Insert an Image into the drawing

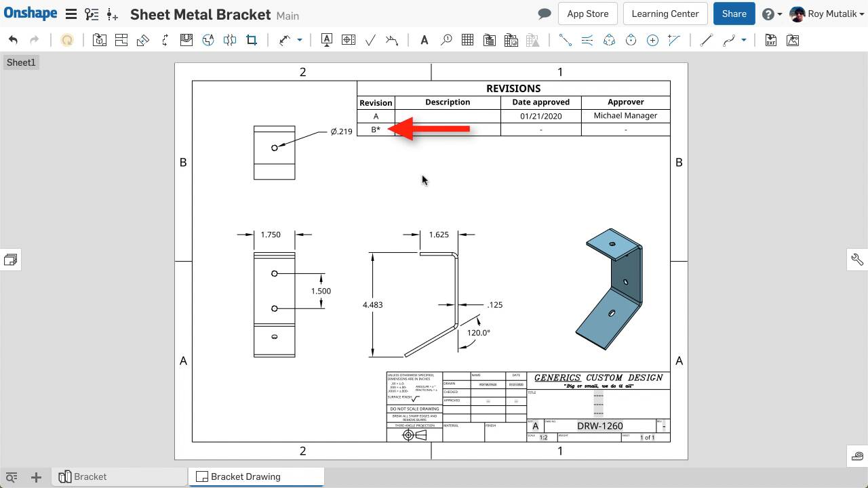[792, 40]
